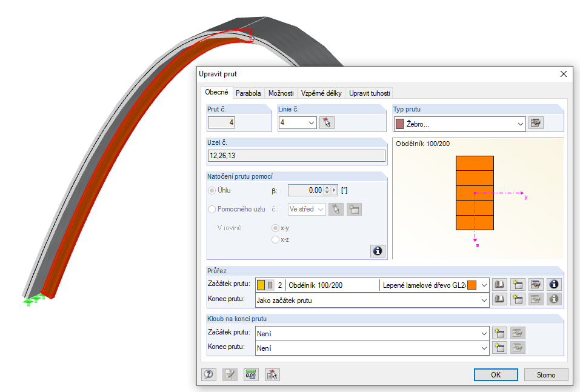Viewport: 580px width, 392px height.
Task: Show cross-section info for Konec prutu
Action: coord(554,299)
